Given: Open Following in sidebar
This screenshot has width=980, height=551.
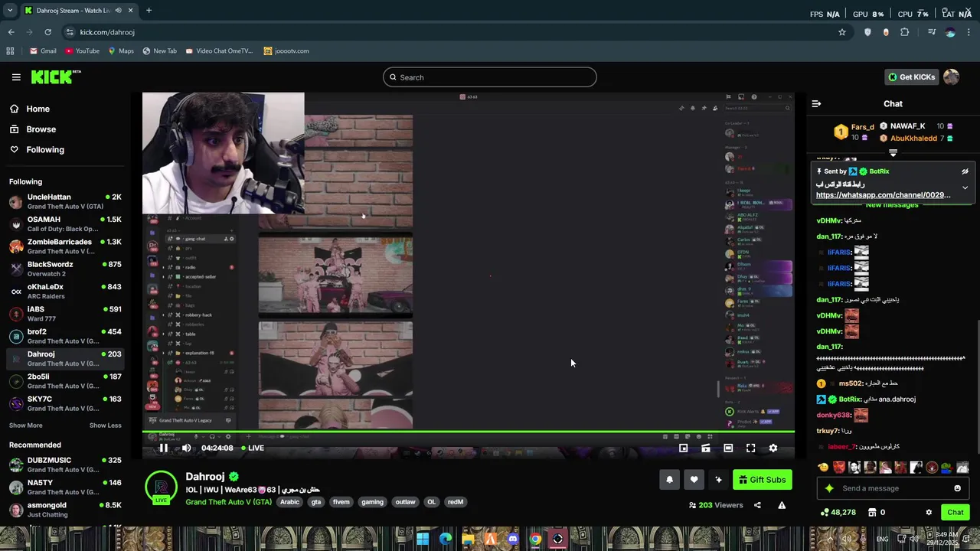Looking at the screenshot, I should pos(45,150).
